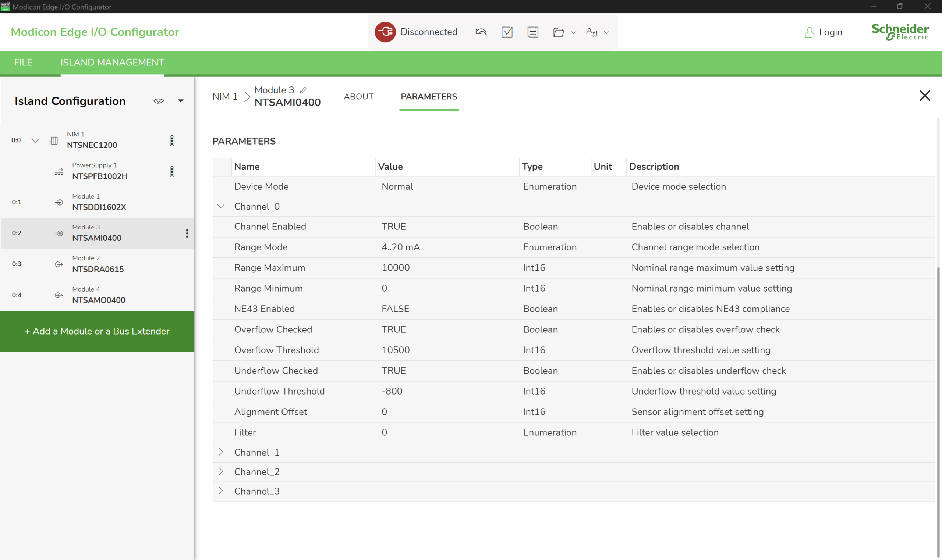Expand the Channel_2 parameter group
Image resolution: width=942 pixels, height=560 pixels.
tap(221, 471)
